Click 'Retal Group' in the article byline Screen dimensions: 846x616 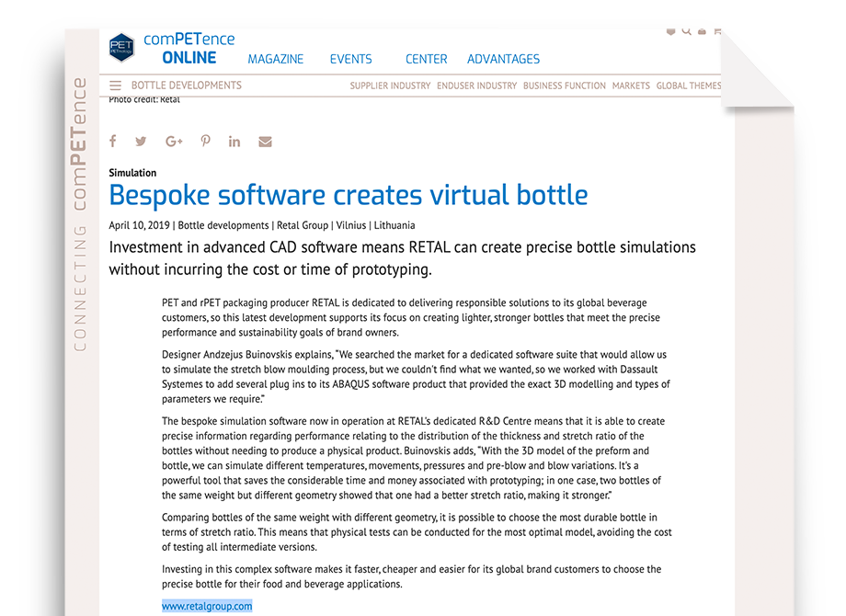tap(303, 225)
